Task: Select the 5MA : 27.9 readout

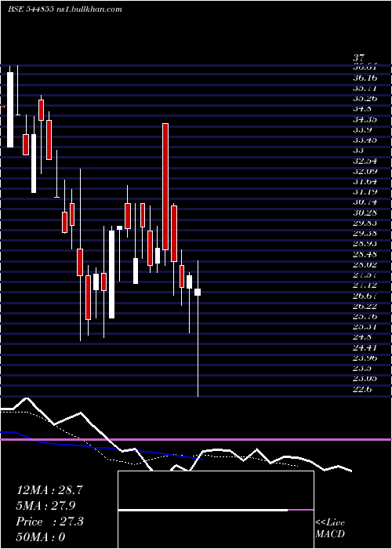Action: pyautogui.click(x=45, y=506)
